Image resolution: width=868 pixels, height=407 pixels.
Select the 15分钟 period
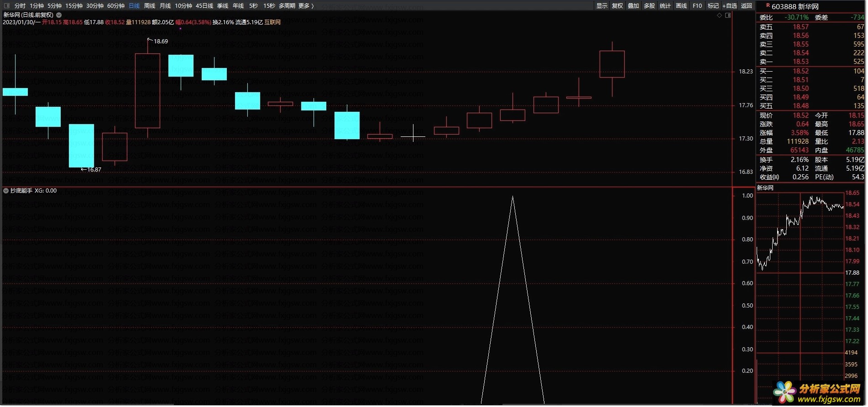(73, 6)
